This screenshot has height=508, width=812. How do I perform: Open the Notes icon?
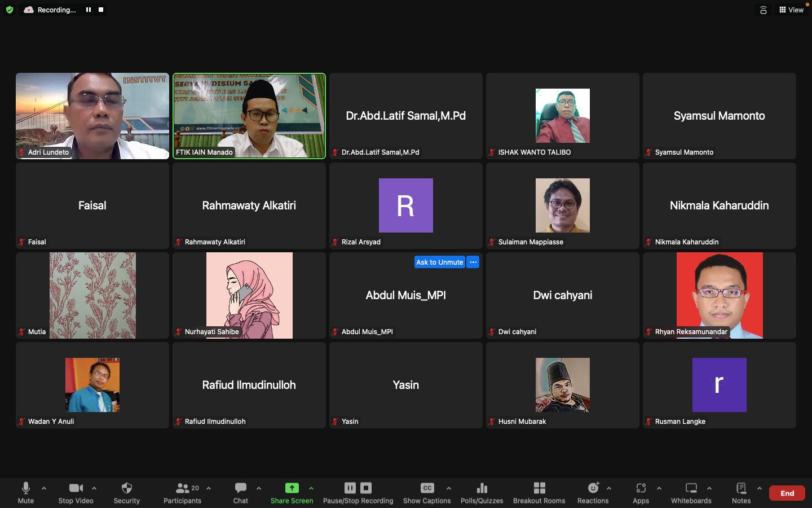(x=742, y=488)
